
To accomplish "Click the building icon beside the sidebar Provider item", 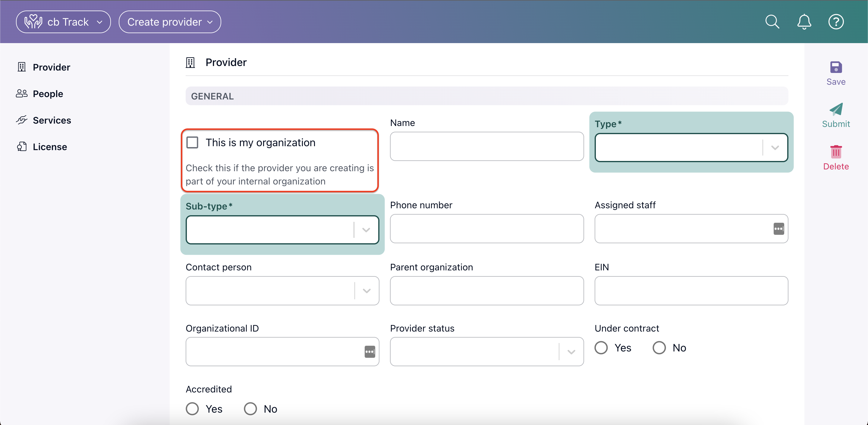I will [22, 67].
